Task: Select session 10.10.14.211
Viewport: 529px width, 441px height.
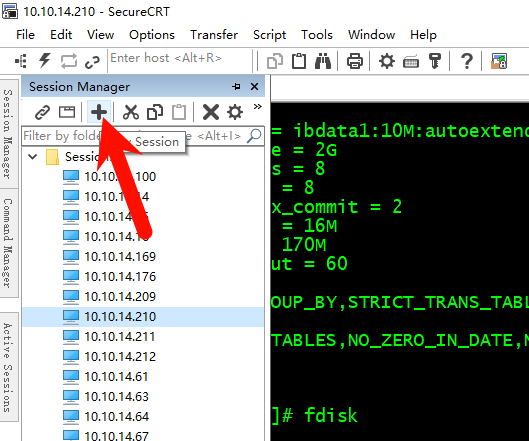Action: (119, 337)
